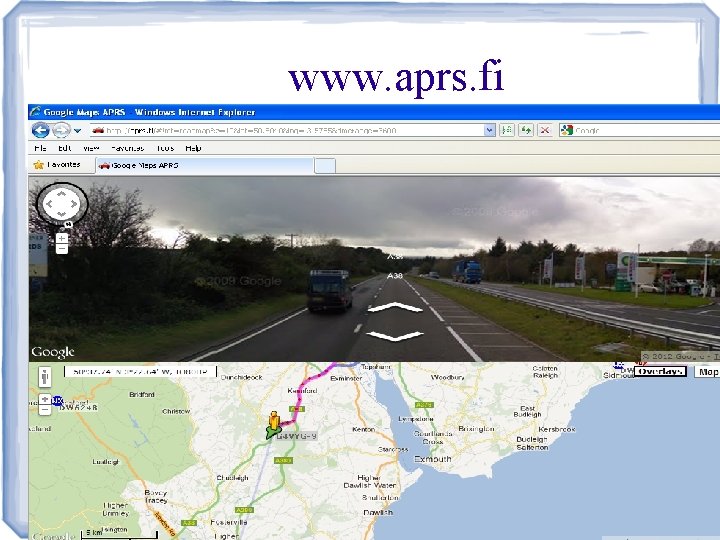Open the recent pages dropdown beside Forward
This screenshot has height=540, width=720.
tap(78, 131)
